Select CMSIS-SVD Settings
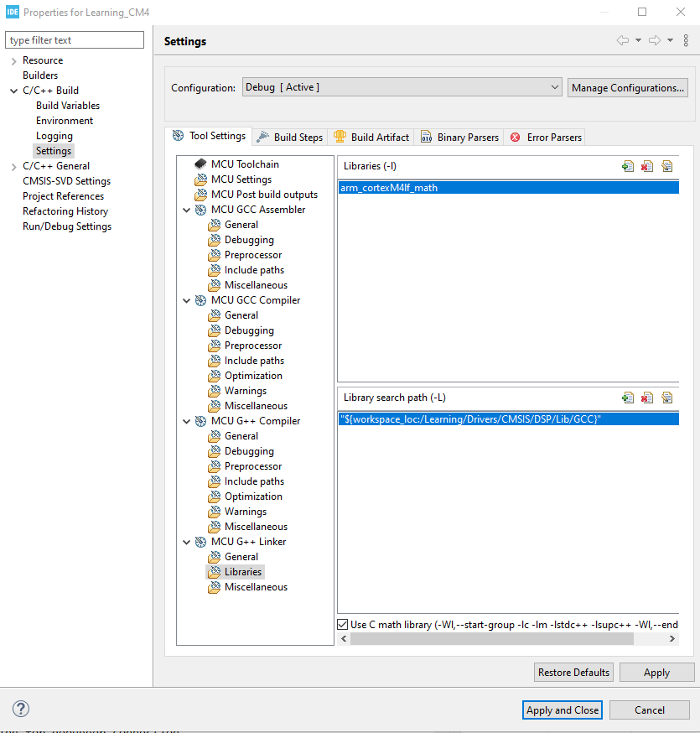This screenshot has height=733, width=700. point(66,181)
